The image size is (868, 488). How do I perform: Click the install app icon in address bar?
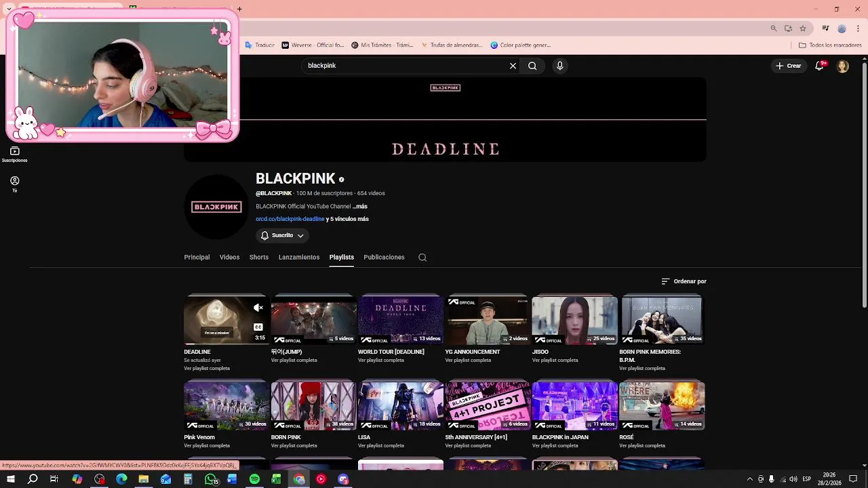click(x=788, y=28)
